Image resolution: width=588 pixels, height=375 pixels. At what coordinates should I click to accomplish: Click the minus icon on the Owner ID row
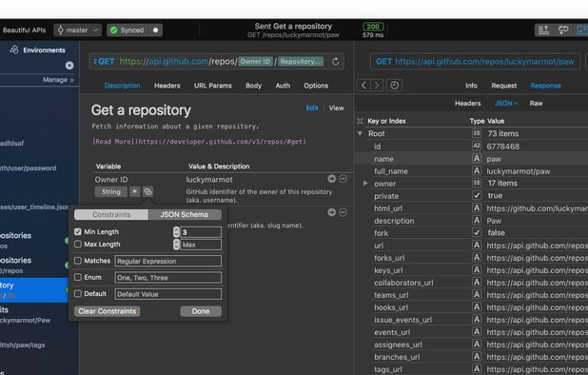pyautogui.click(x=343, y=179)
